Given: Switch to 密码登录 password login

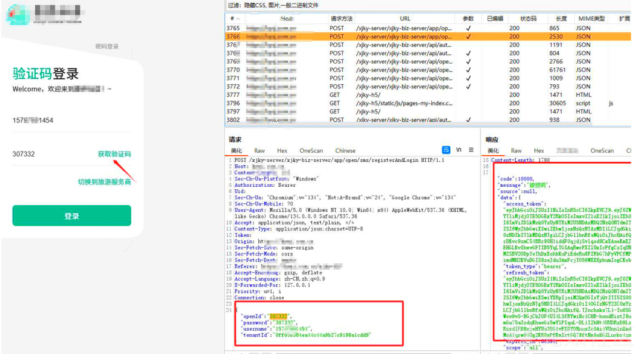Looking at the screenshot, I should coord(107,47).
